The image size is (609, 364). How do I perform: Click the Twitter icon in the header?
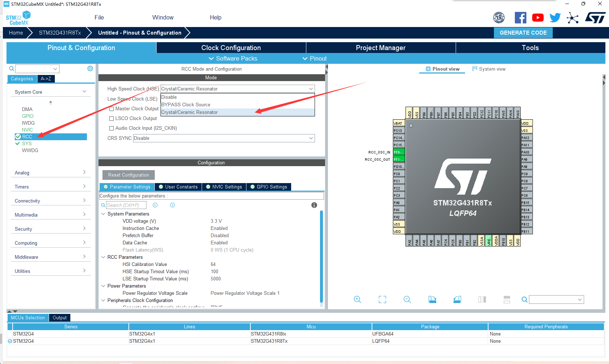pos(555,17)
